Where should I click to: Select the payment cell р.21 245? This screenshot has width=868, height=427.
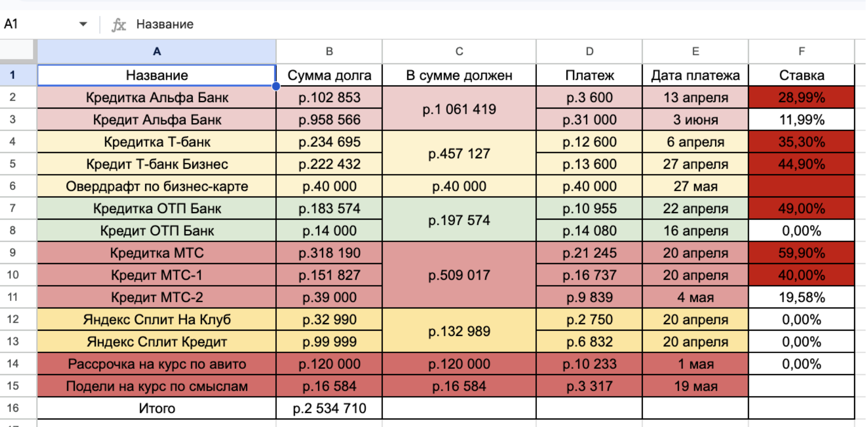pos(589,253)
